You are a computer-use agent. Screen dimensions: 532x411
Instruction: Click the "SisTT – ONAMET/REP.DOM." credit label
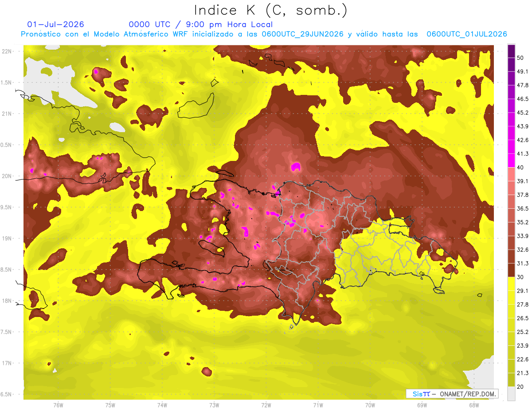pos(452,394)
